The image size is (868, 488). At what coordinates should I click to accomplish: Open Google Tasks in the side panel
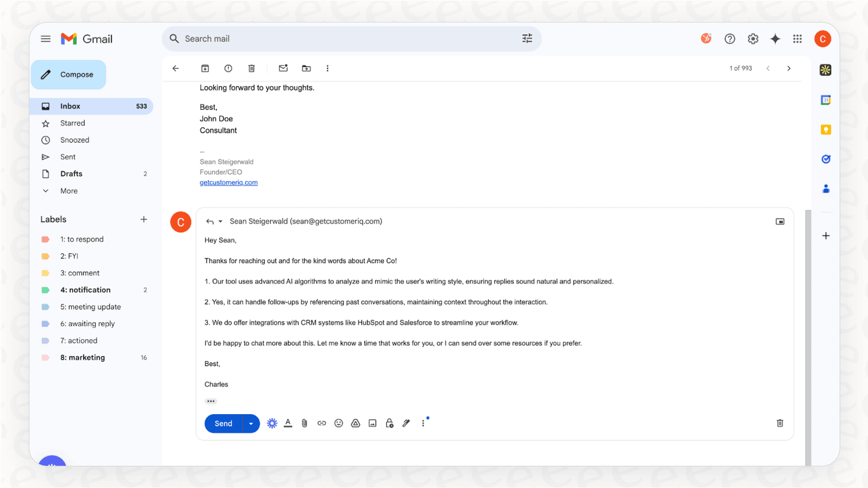[x=825, y=159]
